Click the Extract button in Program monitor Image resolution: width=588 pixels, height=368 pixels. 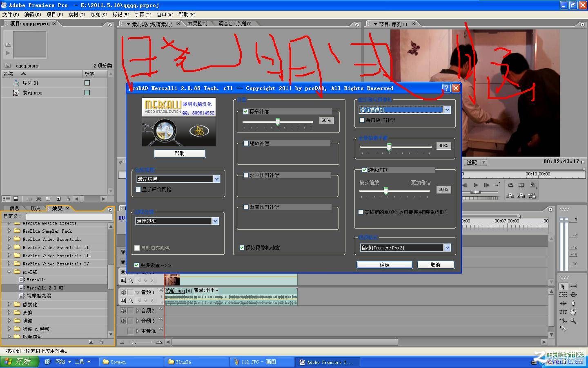tap(521, 196)
